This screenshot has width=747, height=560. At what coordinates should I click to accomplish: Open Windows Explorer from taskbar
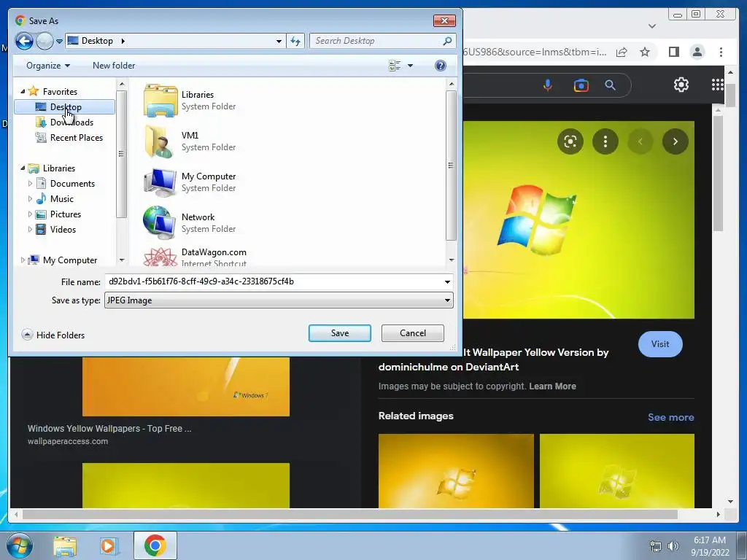click(65, 545)
